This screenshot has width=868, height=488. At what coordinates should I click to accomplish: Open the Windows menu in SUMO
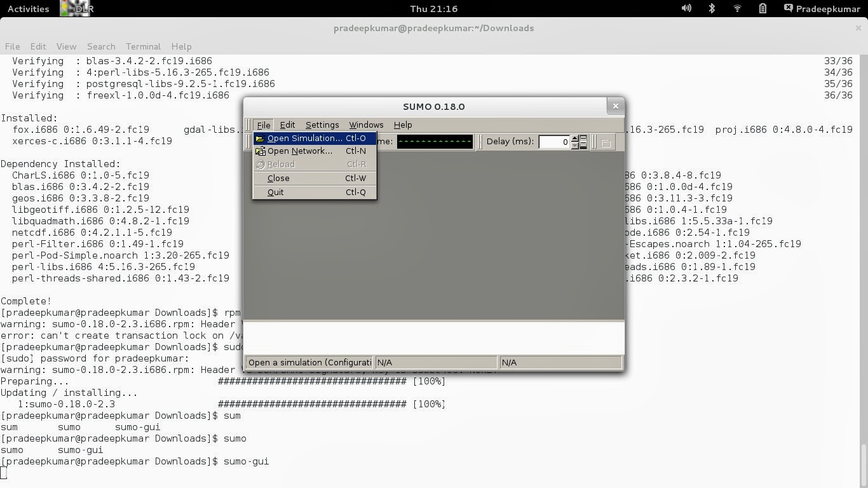(366, 125)
